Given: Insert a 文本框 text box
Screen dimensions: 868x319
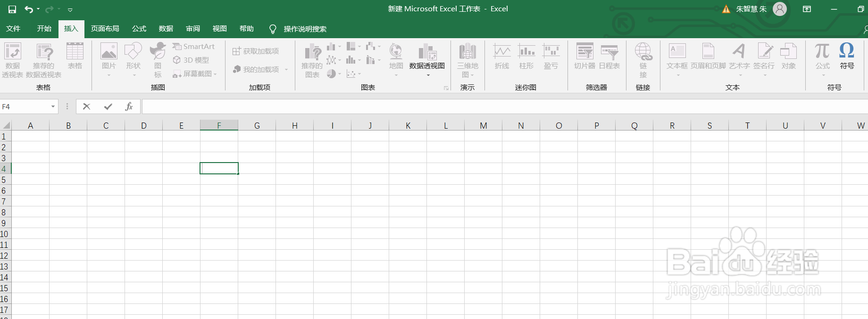Looking at the screenshot, I should click(x=677, y=60).
